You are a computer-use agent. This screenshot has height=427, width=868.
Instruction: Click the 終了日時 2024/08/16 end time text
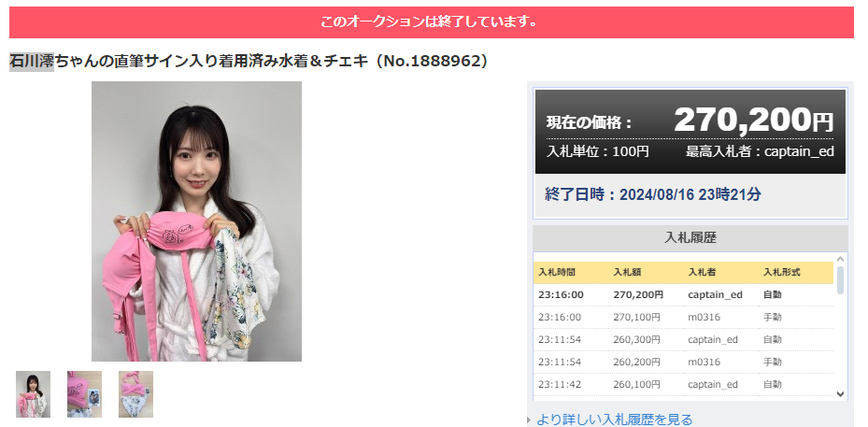653,194
